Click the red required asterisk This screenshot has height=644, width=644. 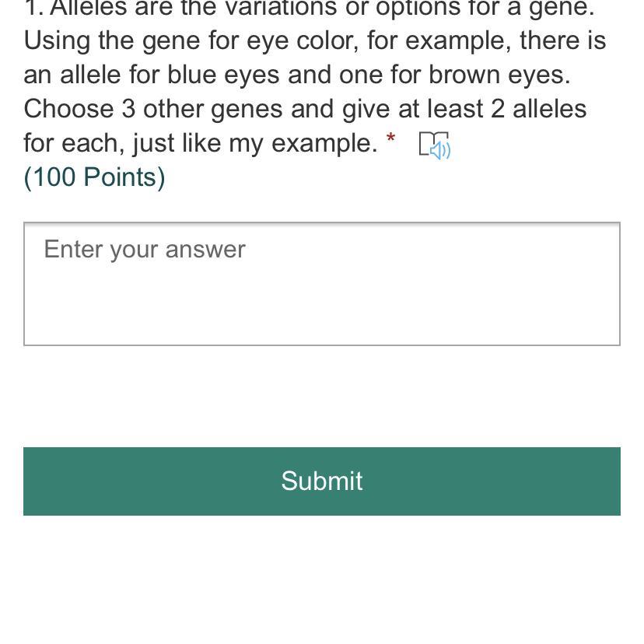tap(390, 140)
